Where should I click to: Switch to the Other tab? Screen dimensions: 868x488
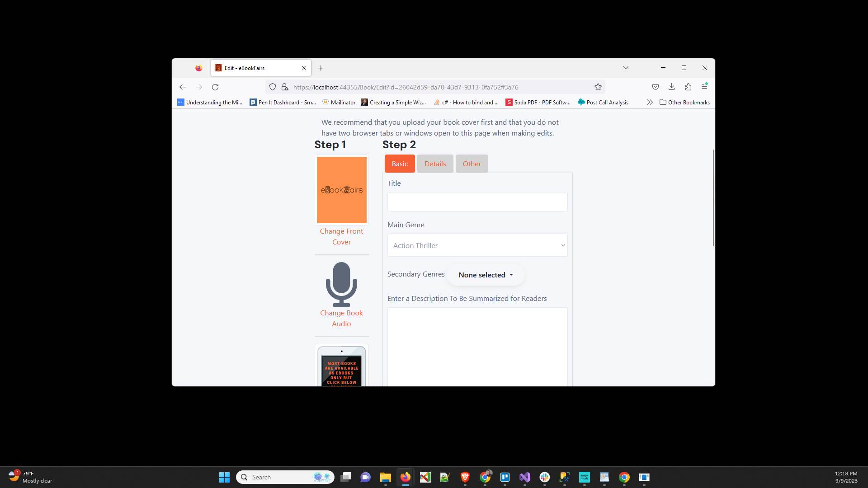pos(472,164)
